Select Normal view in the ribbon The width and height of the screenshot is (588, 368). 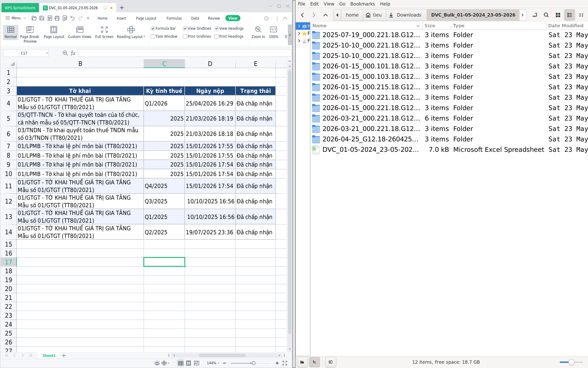(11, 32)
